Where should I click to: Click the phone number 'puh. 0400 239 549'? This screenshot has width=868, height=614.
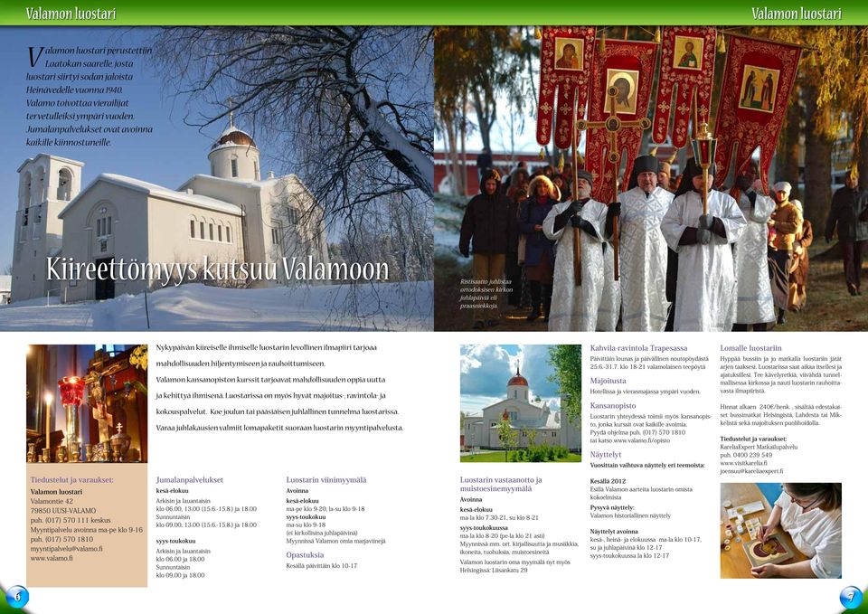746,455
